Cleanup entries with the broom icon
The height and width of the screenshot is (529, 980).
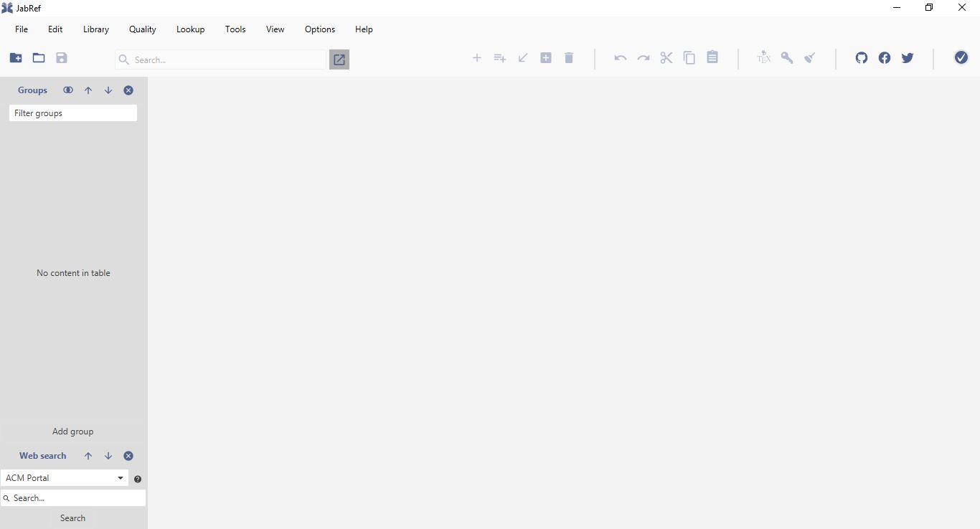point(810,58)
